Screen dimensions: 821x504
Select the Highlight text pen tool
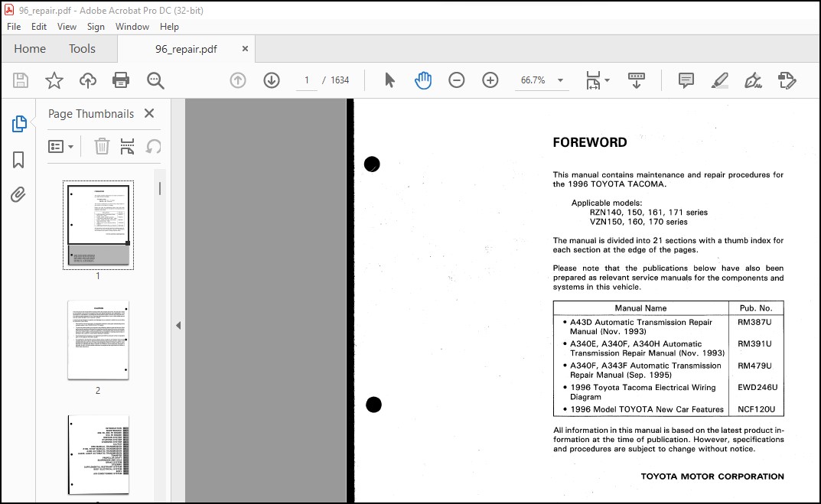720,80
